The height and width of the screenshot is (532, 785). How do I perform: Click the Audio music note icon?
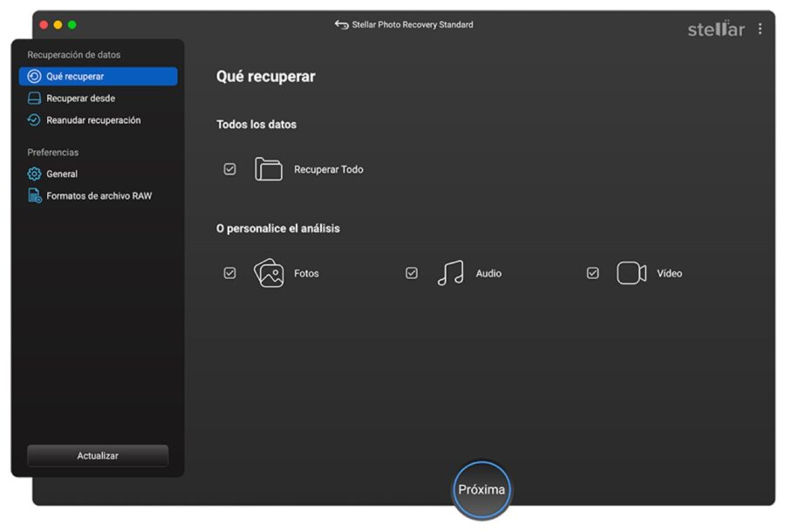coord(450,273)
